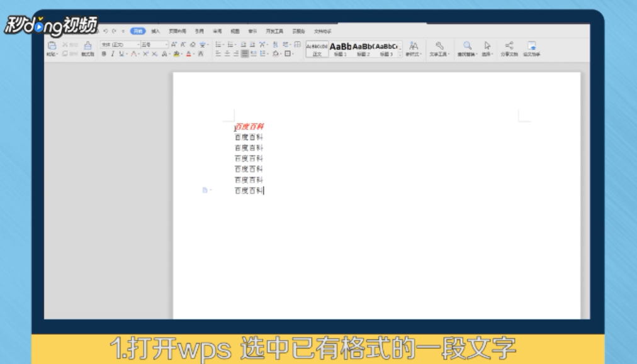This screenshot has width=637, height=364.
Task: Click the clear formatting eraser icon
Action: pos(193,45)
